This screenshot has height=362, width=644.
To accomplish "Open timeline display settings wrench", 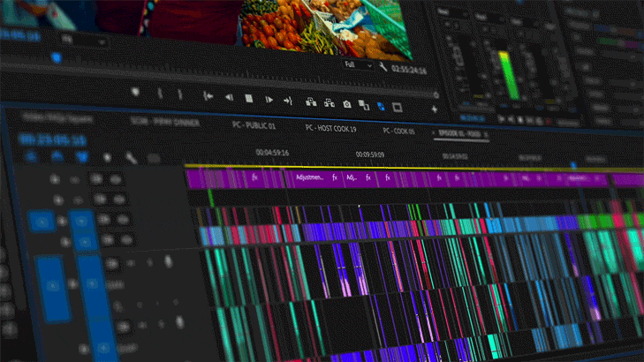I will coord(131,158).
